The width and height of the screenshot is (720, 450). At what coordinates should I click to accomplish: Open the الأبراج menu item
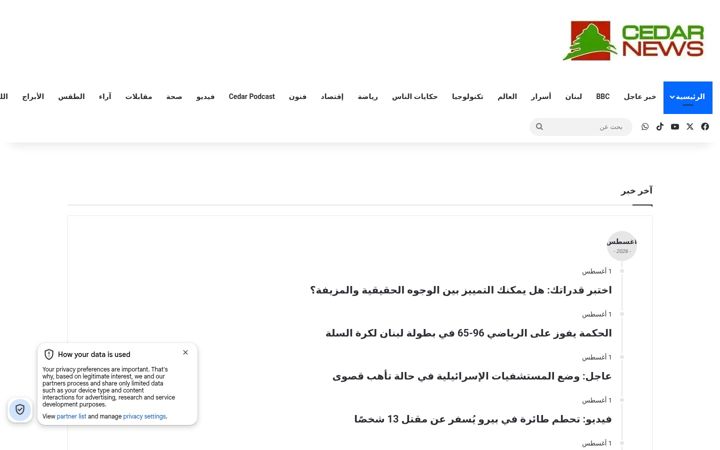(x=33, y=96)
